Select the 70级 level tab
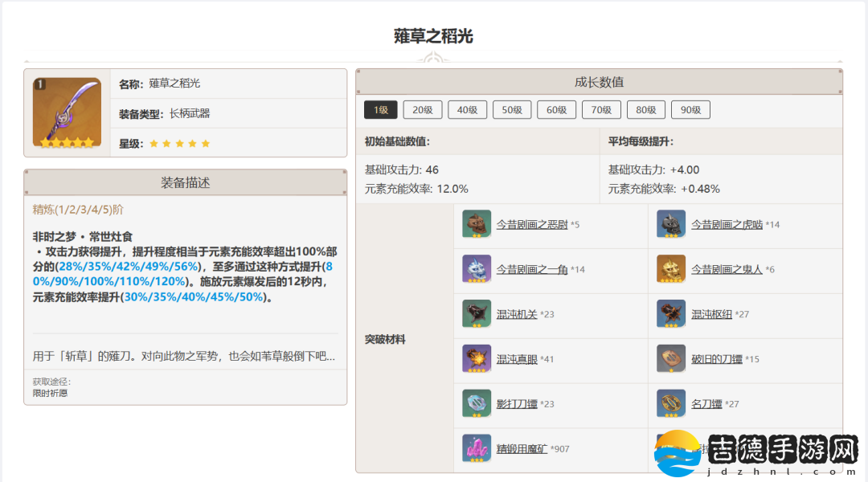 pos(601,110)
